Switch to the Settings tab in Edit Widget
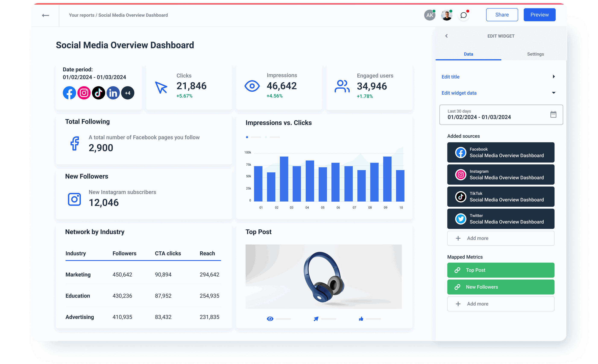Screen dimensions: 598x364 pos(535,54)
